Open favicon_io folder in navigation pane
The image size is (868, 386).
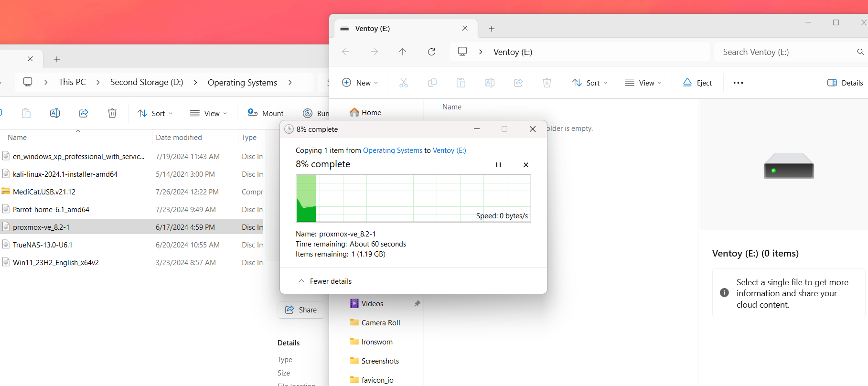coord(372,380)
